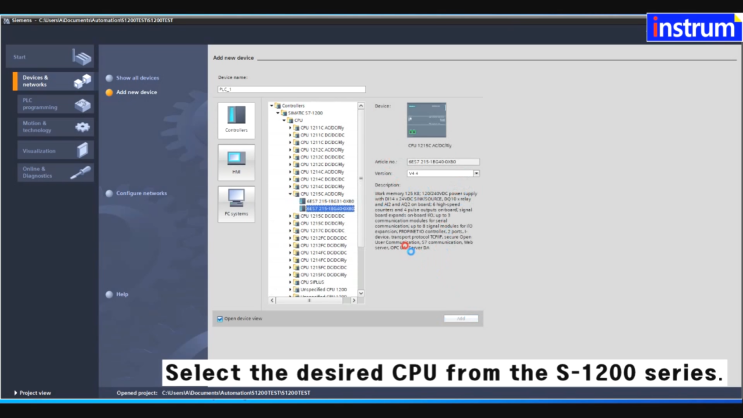Expand CPU 1211C AC/DC/Rly node
The image size is (743, 418).
point(290,127)
